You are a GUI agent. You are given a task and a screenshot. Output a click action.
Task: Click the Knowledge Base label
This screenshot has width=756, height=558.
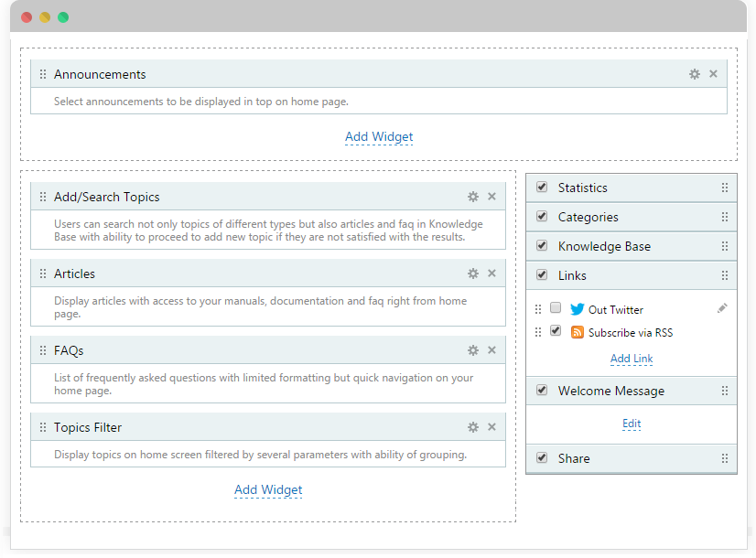605,247
